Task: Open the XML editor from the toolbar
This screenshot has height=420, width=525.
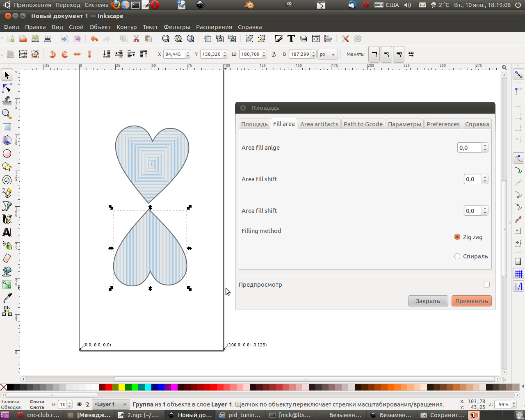Action: [316, 39]
